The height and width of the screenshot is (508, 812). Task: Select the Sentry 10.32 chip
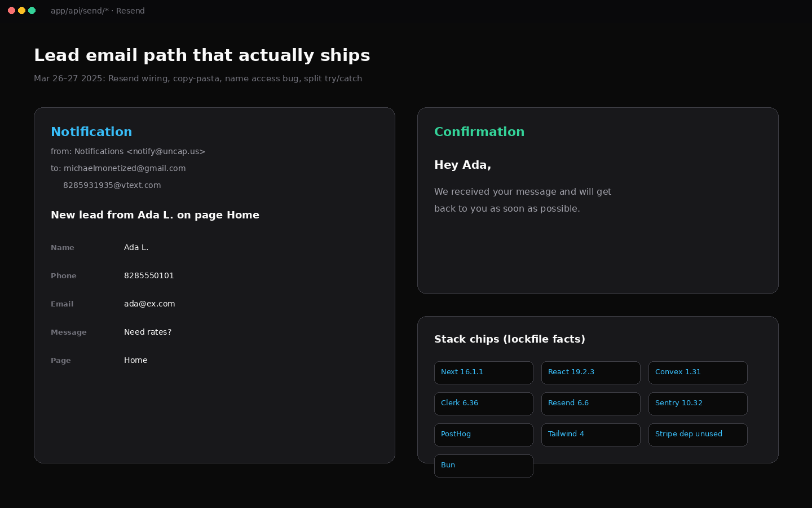coord(698,404)
